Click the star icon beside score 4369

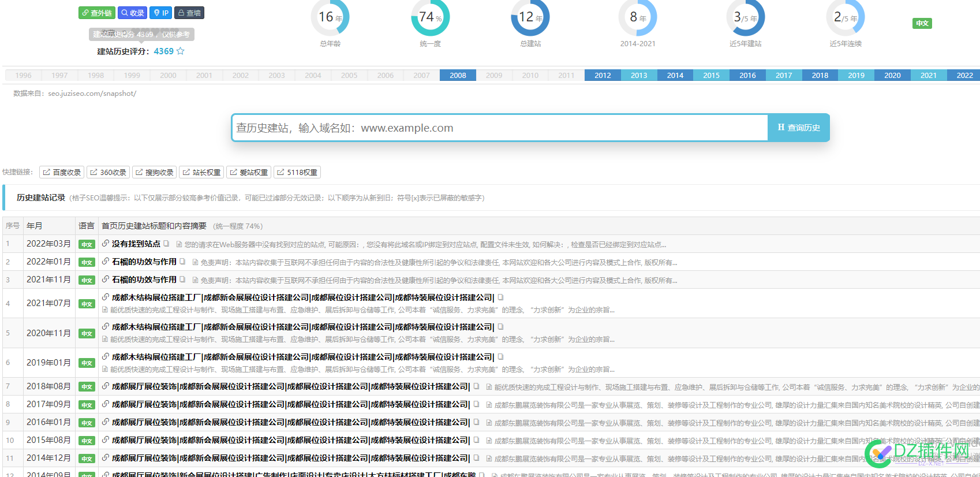(x=180, y=51)
